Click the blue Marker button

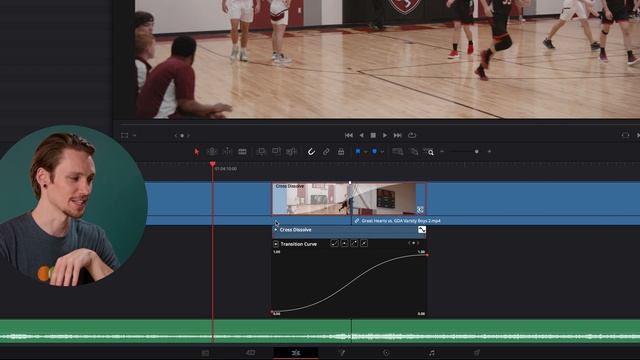pos(374,151)
